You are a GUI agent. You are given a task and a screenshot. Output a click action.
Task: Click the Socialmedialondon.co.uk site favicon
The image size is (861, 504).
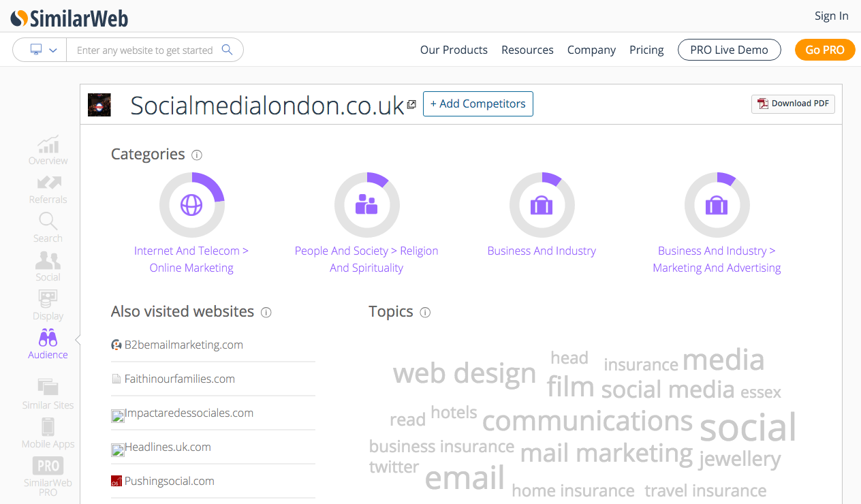99,104
